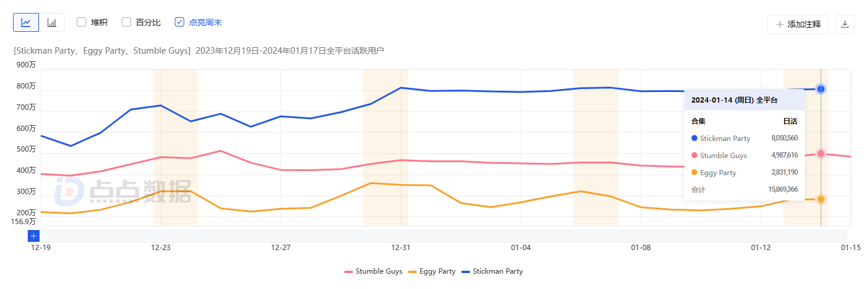Click the 12-31 date axis label
The image size is (868, 289).
coord(401,248)
